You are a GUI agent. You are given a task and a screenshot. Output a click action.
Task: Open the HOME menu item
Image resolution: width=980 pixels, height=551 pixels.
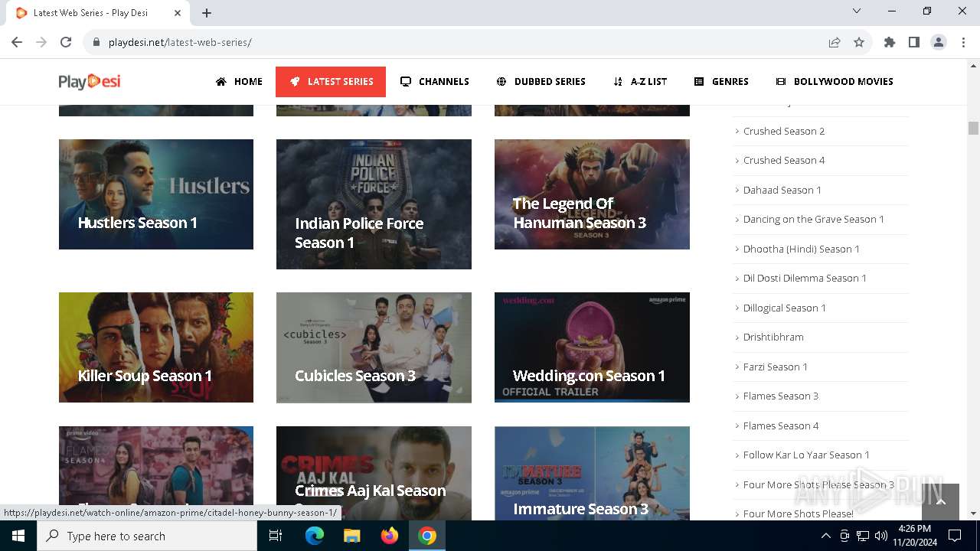(x=239, y=81)
